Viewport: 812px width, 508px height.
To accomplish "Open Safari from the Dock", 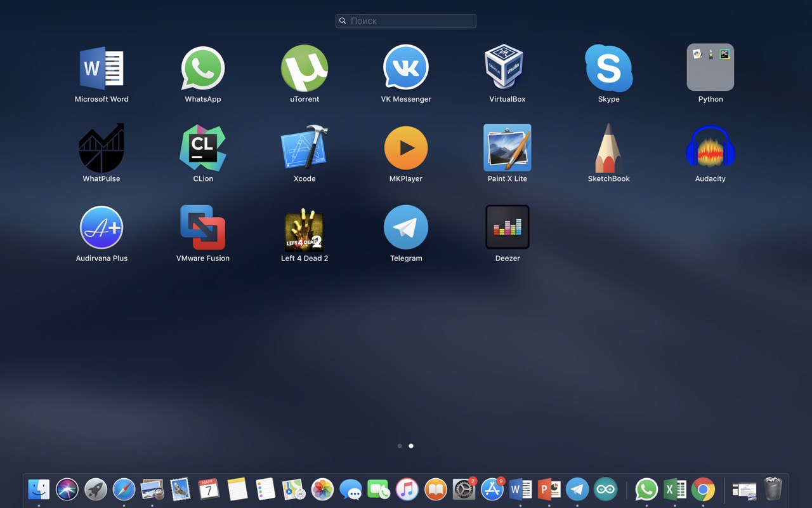I will [124, 489].
